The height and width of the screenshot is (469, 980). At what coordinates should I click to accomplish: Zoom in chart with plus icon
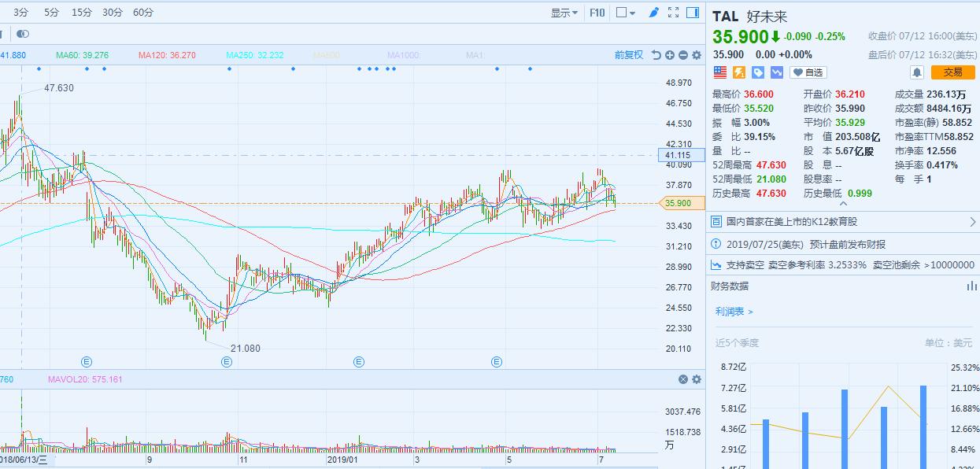(x=669, y=55)
